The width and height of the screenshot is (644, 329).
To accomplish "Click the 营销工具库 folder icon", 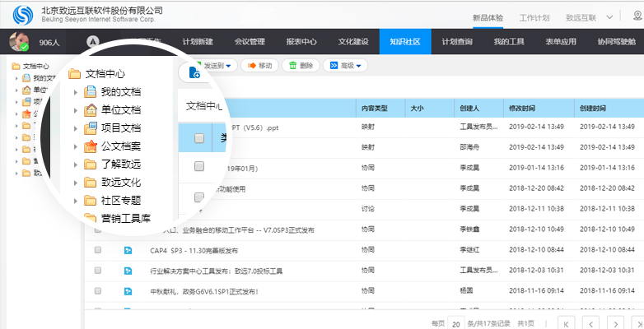I will [x=91, y=218].
